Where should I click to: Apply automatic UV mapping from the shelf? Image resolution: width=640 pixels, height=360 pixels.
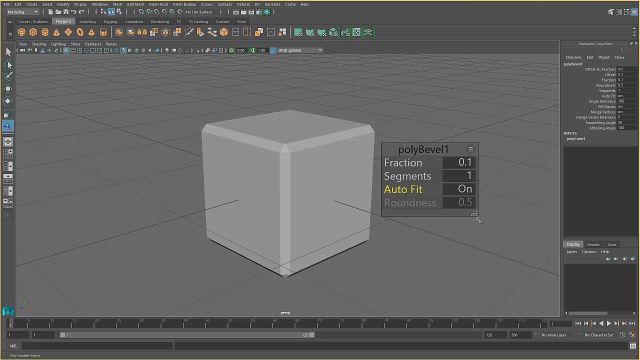pyautogui.click(x=333, y=32)
